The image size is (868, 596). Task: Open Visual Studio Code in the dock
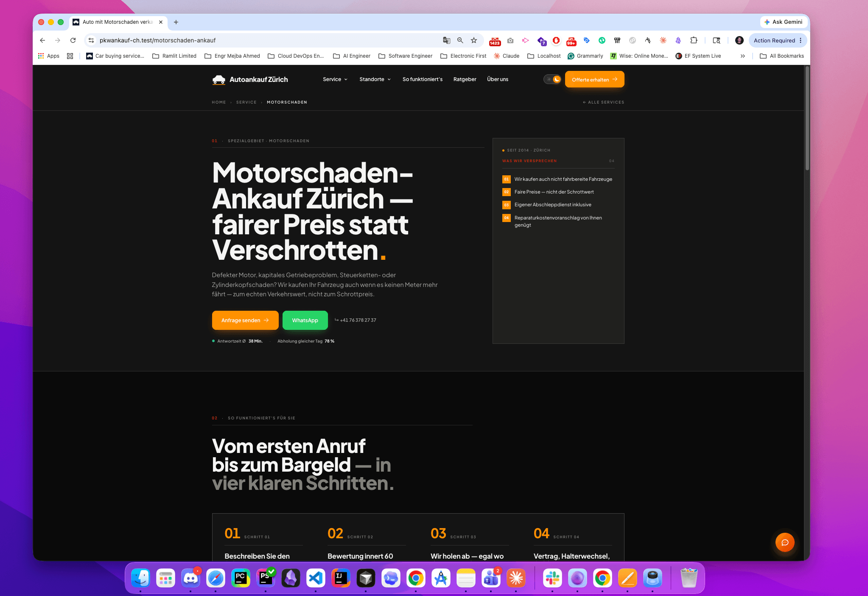(316, 578)
